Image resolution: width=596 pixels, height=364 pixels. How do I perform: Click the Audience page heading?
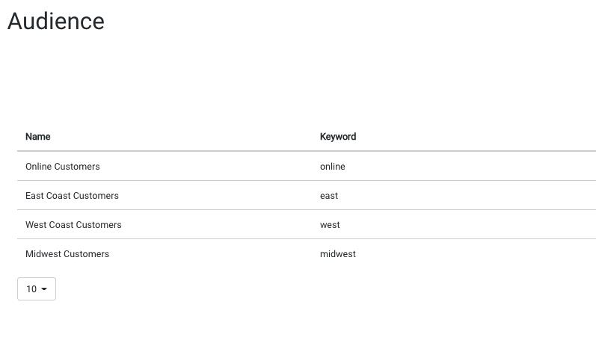point(56,21)
